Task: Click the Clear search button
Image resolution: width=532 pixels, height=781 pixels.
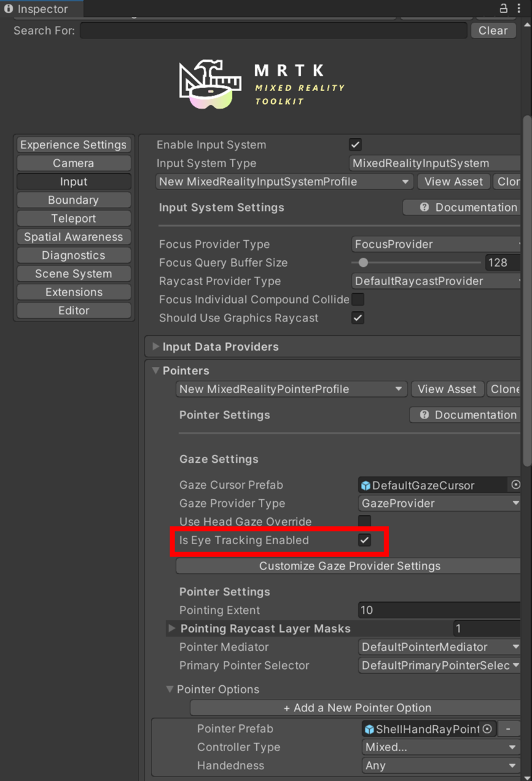Action: coord(493,31)
